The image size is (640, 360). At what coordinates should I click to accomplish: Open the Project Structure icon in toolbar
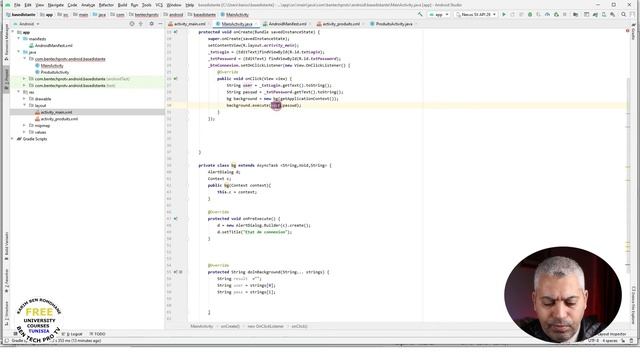click(576, 14)
